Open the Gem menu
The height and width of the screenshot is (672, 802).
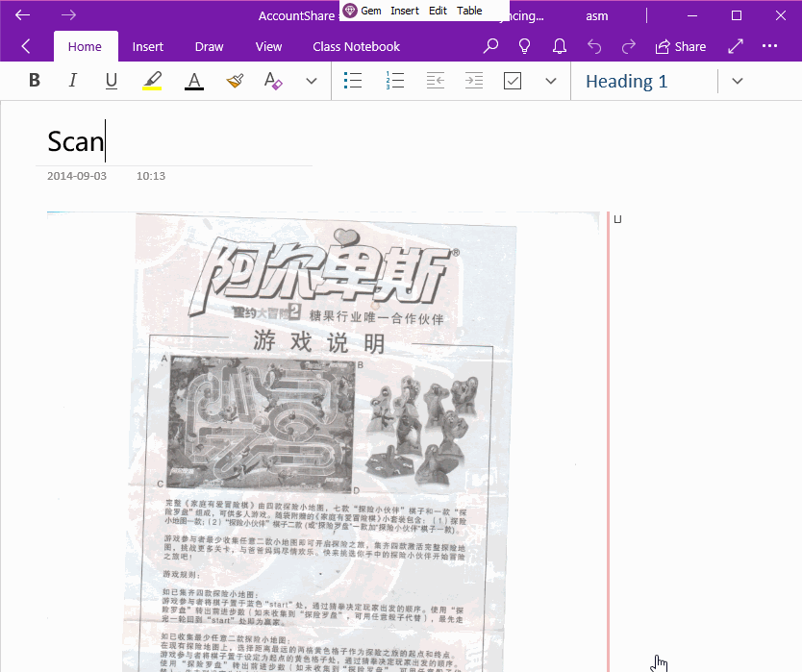coord(363,11)
